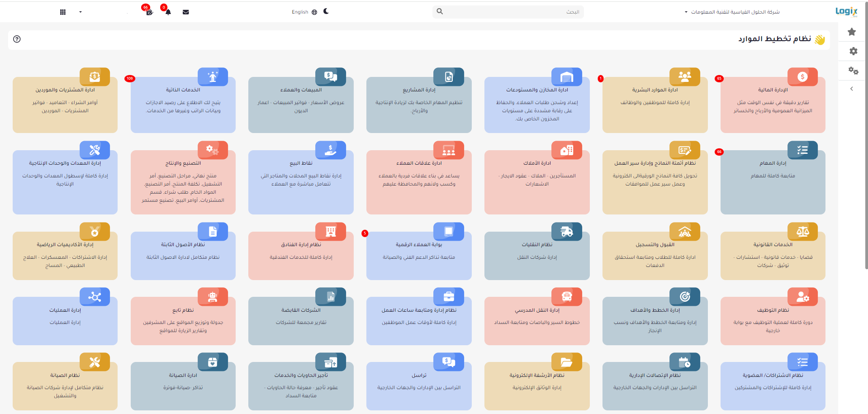Expand the company name dropdown
Screen dimensions: 868x414
click(732, 12)
